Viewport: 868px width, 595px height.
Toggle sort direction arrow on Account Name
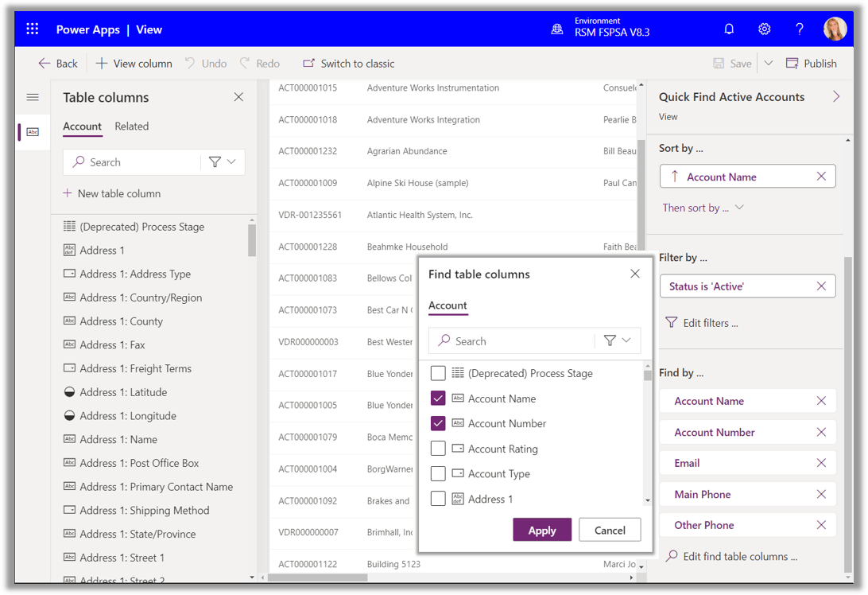pyautogui.click(x=675, y=176)
